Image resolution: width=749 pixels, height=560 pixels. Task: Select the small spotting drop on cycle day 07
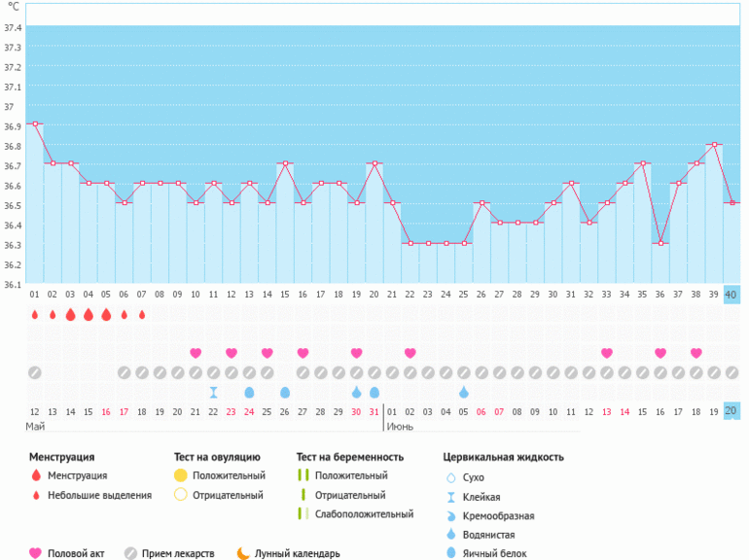click(142, 315)
